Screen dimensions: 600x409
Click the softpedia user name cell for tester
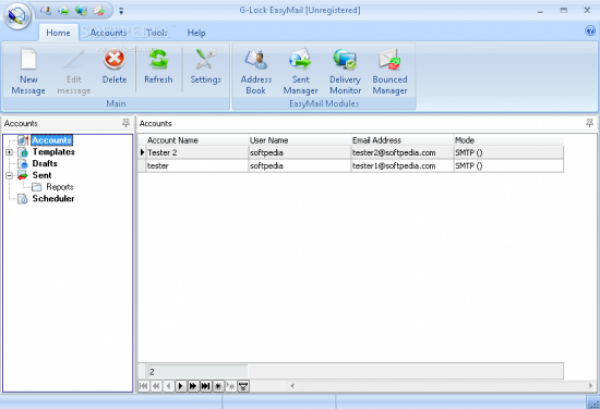299,166
